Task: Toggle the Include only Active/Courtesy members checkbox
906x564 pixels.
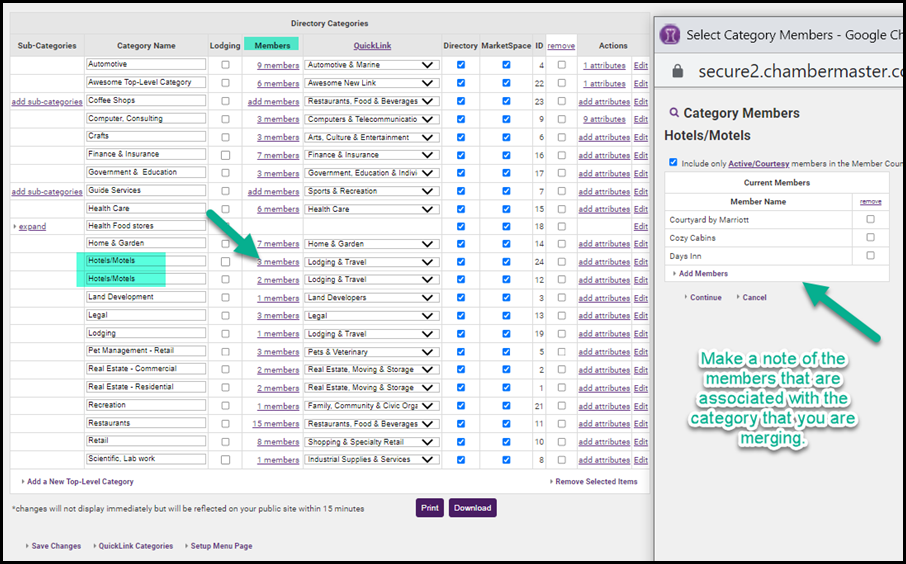Action: pyautogui.click(x=673, y=162)
